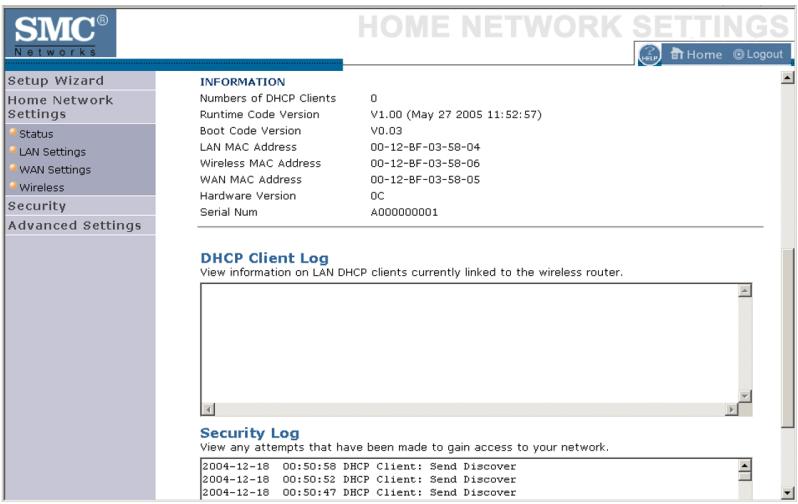Click DHCP Client Log scroll right arrow
This screenshot has height=504, width=798.
coord(732,409)
